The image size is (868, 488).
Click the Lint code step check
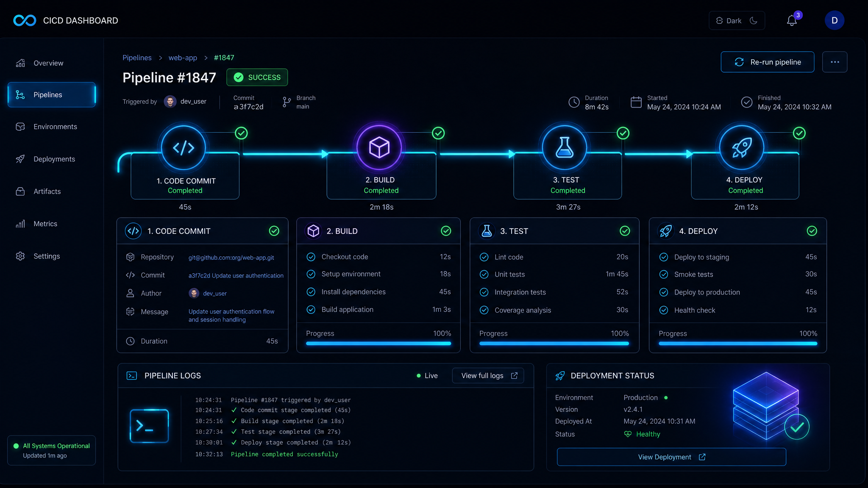click(x=484, y=257)
